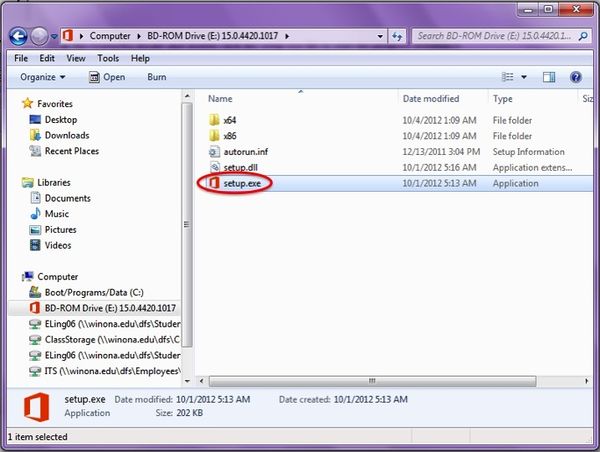Toggle the preview pane icon

[549, 77]
